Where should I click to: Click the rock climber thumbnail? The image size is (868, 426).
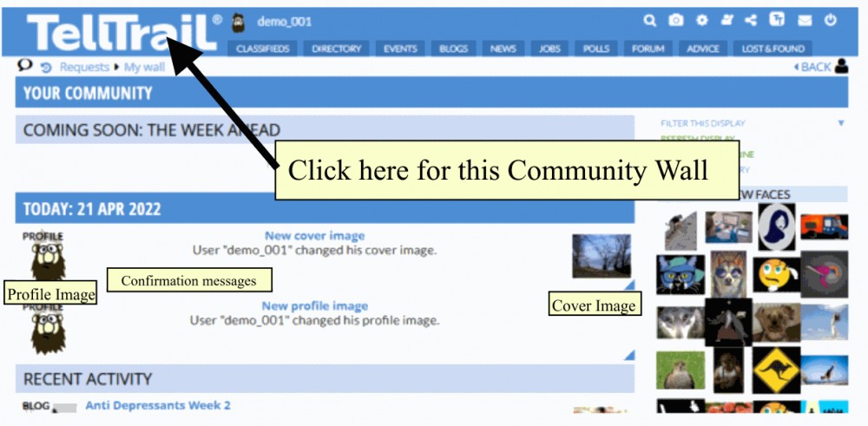681,231
